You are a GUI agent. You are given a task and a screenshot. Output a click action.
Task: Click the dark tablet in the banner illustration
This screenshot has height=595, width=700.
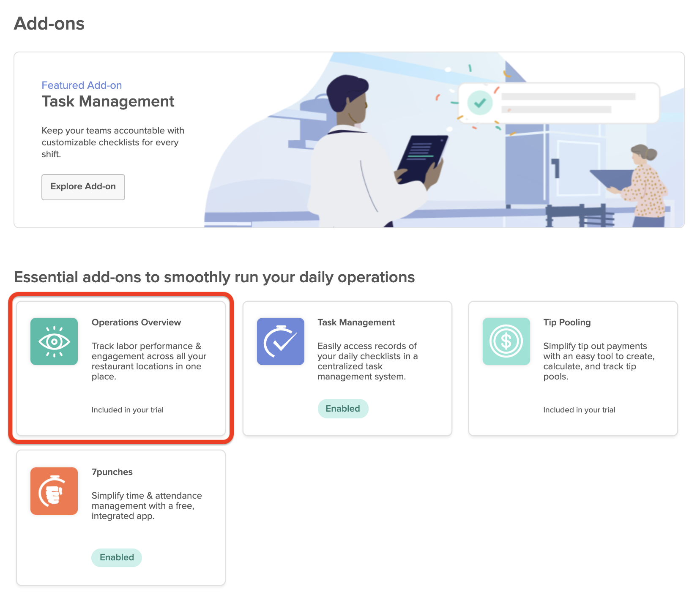(421, 158)
